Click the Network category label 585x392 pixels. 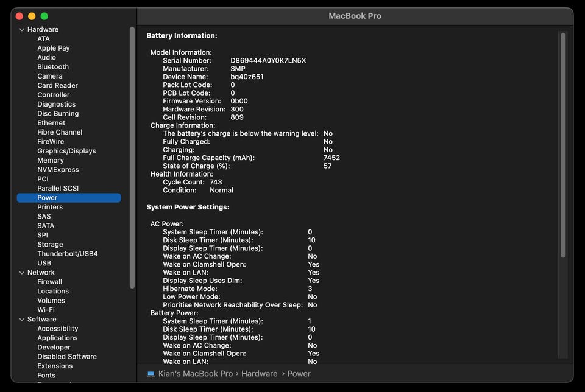41,272
